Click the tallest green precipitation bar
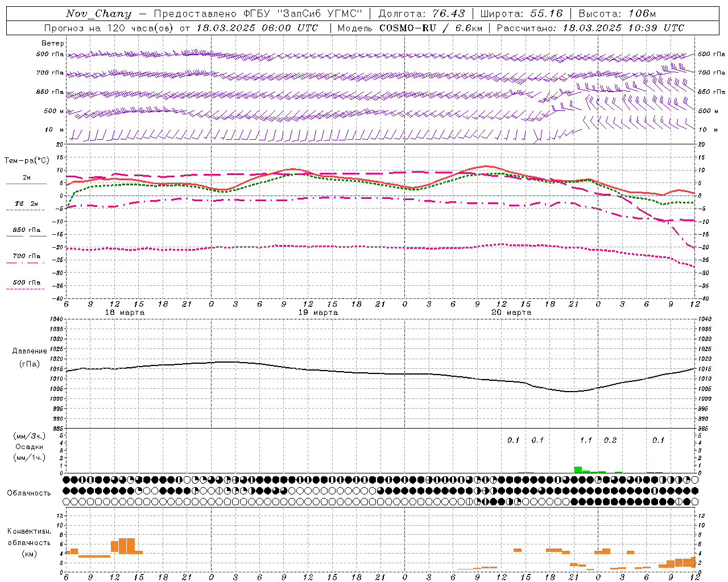Viewport: 728px width, 582px height. point(578,469)
